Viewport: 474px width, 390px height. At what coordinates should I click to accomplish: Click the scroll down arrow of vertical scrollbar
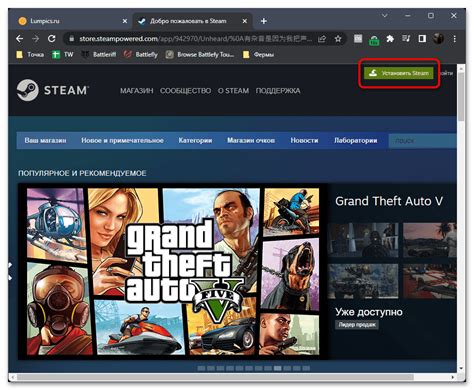click(461, 369)
